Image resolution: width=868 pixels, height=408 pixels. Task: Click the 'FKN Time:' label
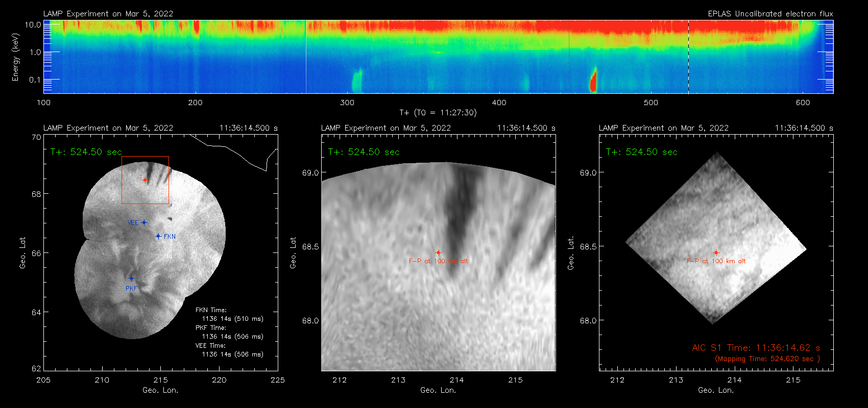pos(211,310)
